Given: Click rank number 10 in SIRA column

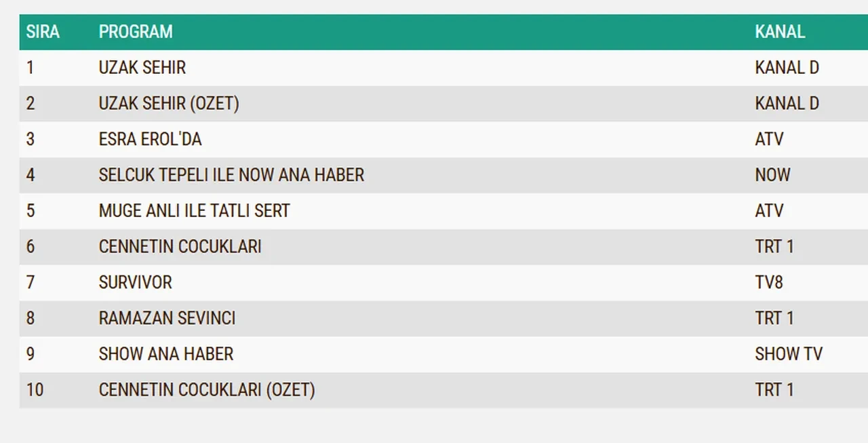Looking at the screenshot, I should coord(35,390).
